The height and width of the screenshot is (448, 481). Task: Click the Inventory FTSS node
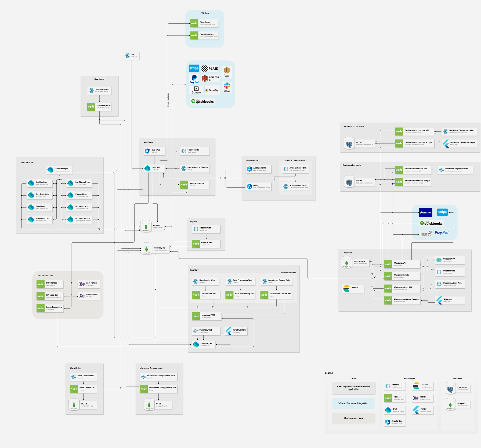(x=207, y=316)
